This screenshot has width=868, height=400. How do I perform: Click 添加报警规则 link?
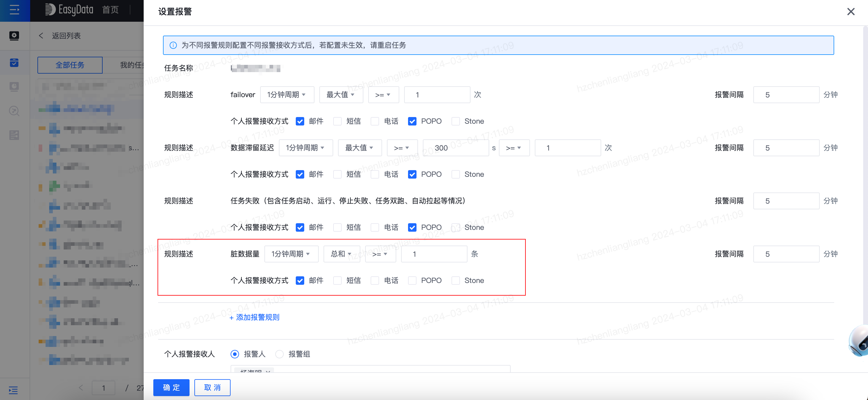click(x=254, y=318)
